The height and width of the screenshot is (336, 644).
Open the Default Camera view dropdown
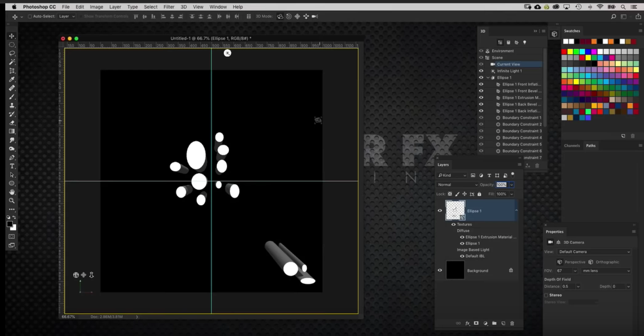click(x=594, y=252)
